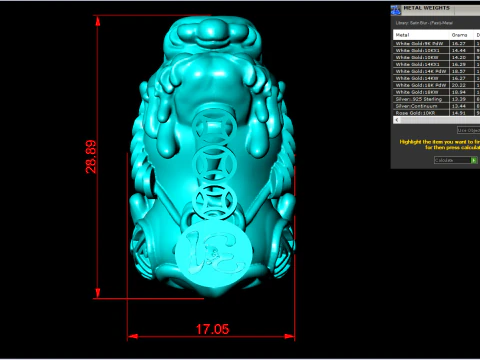This screenshot has width=480, height=360.
Task: Click the 14.91 grams cell
Action: coord(462,113)
